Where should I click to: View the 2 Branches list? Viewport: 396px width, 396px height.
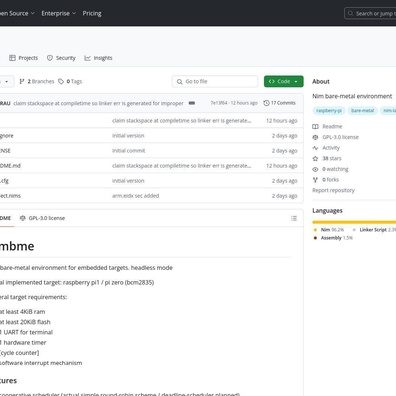[x=37, y=81]
